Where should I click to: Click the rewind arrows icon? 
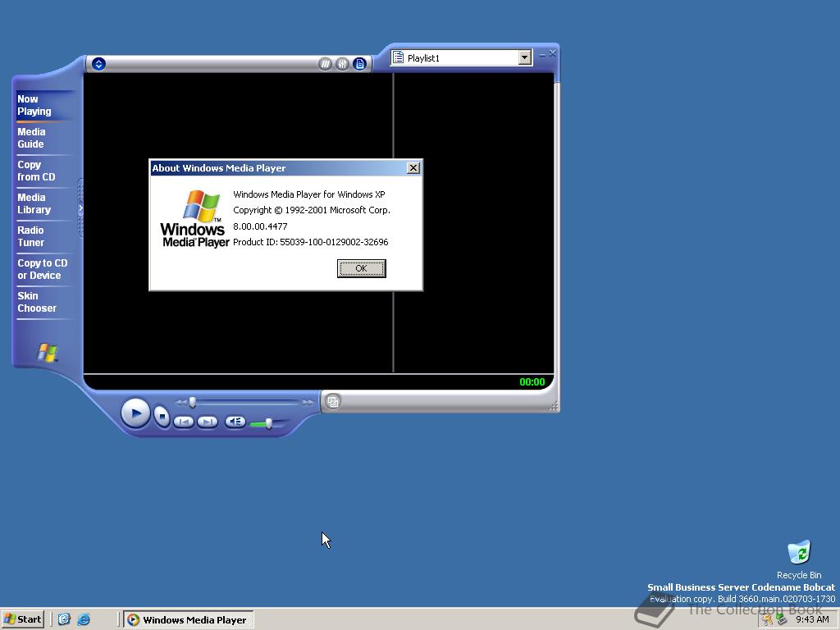point(181,402)
